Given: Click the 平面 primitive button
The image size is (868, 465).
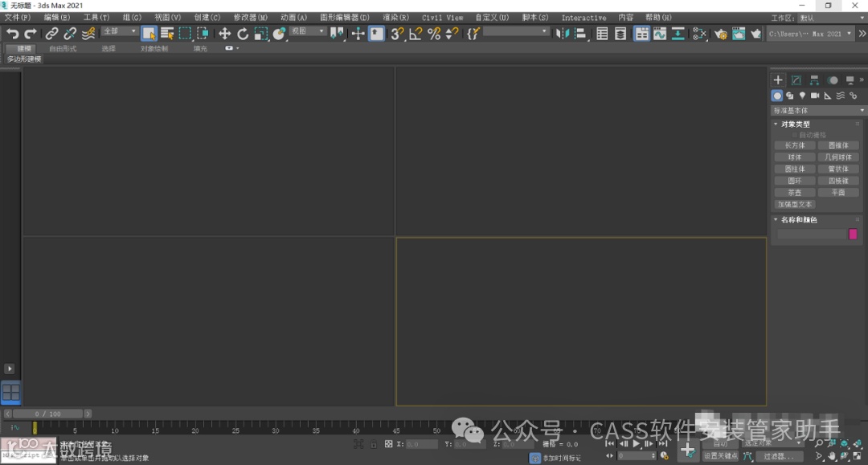Looking at the screenshot, I should 838,193.
